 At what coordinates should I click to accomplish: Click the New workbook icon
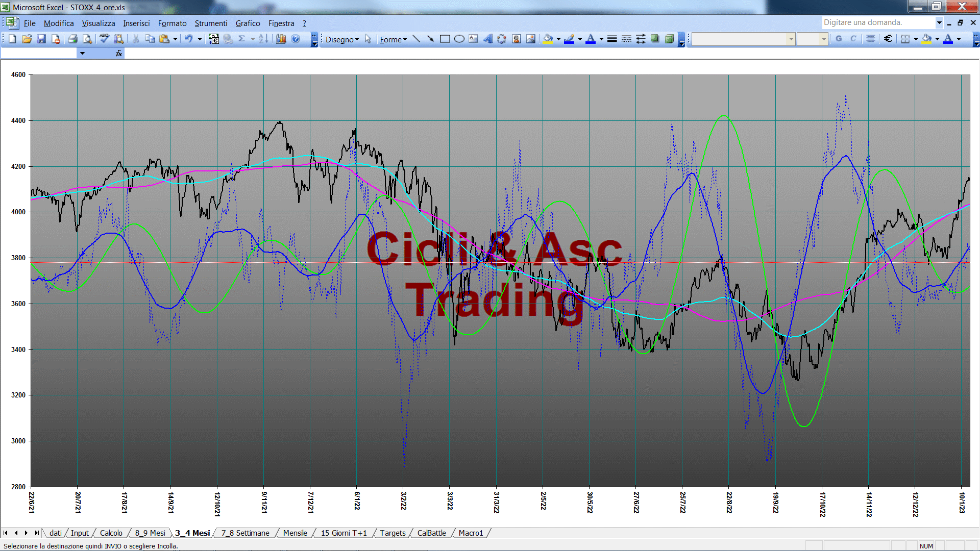tap(12, 39)
